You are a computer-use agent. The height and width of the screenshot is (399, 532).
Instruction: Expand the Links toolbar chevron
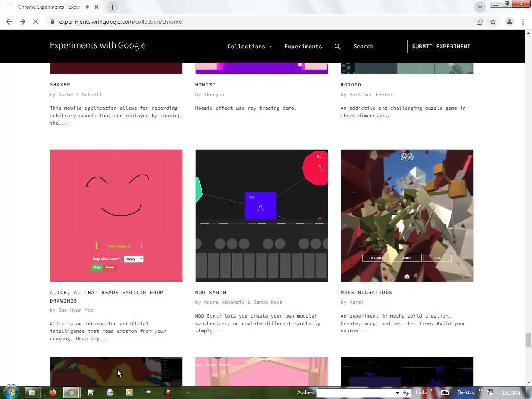(432, 390)
